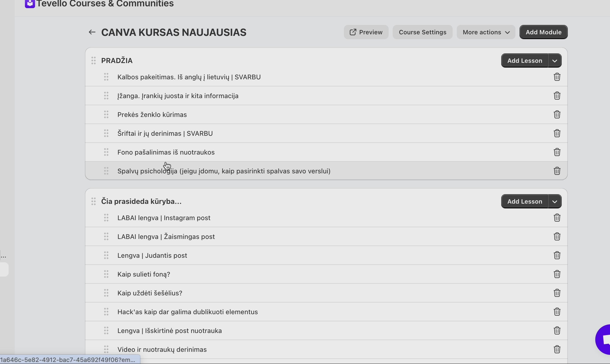Click the Add Module button
The image size is (610, 364).
click(x=543, y=32)
